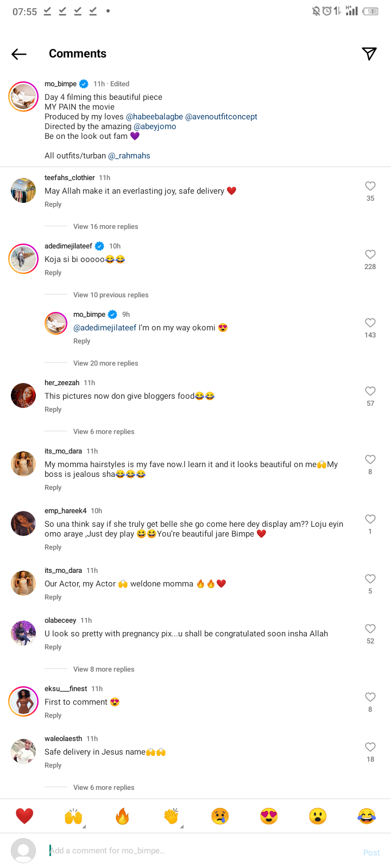The image size is (391, 868).
Task: Open the @abeyjomo mention link
Action: (x=155, y=126)
